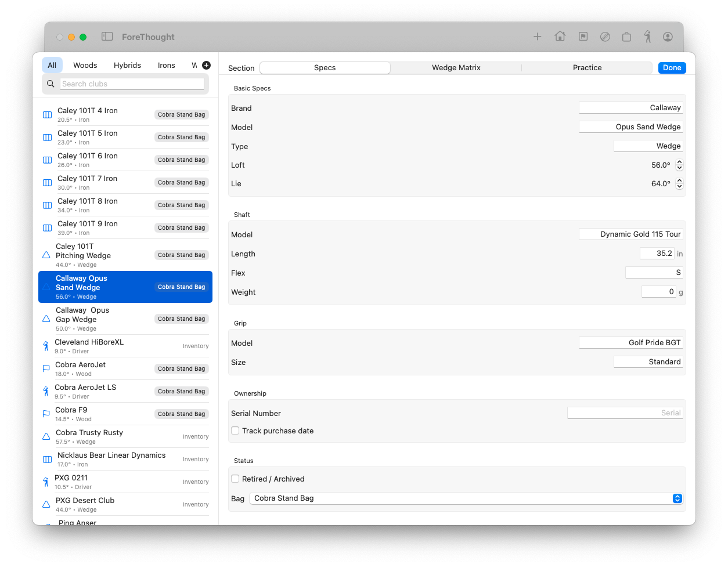Select Caley 101T 8 Iron in the list
728x568 pixels.
point(125,205)
